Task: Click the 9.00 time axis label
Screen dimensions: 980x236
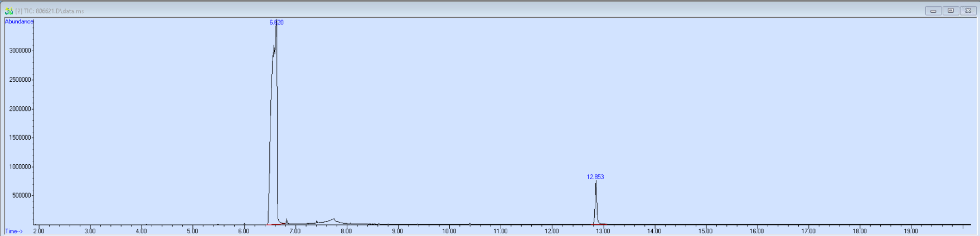Action: click(x=398, y=231)
